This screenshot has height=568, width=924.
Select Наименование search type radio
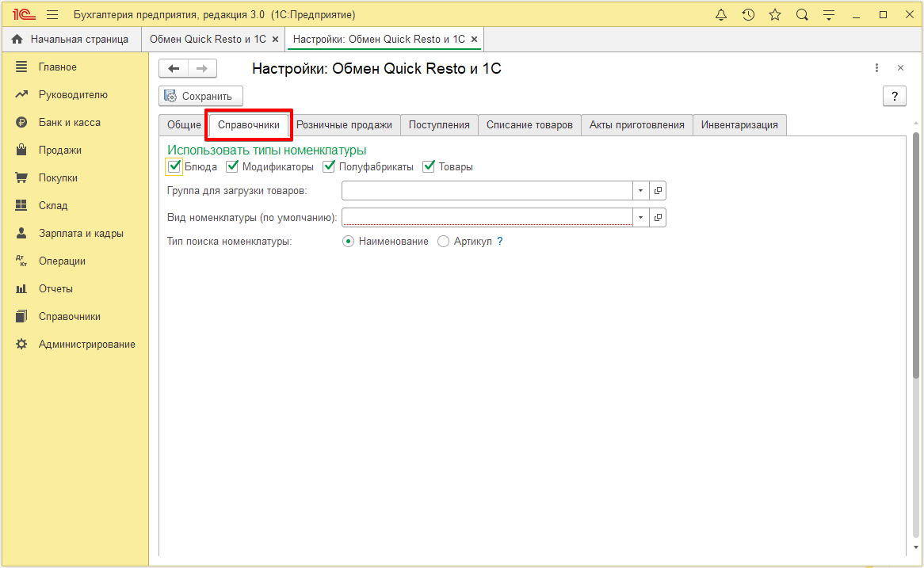click(x=348, y=242)
